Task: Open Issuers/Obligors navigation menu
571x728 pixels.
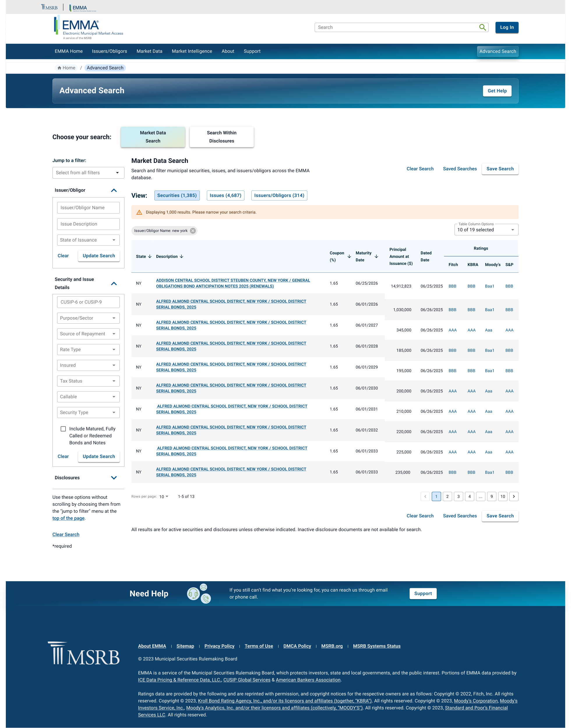Action: 109,51
